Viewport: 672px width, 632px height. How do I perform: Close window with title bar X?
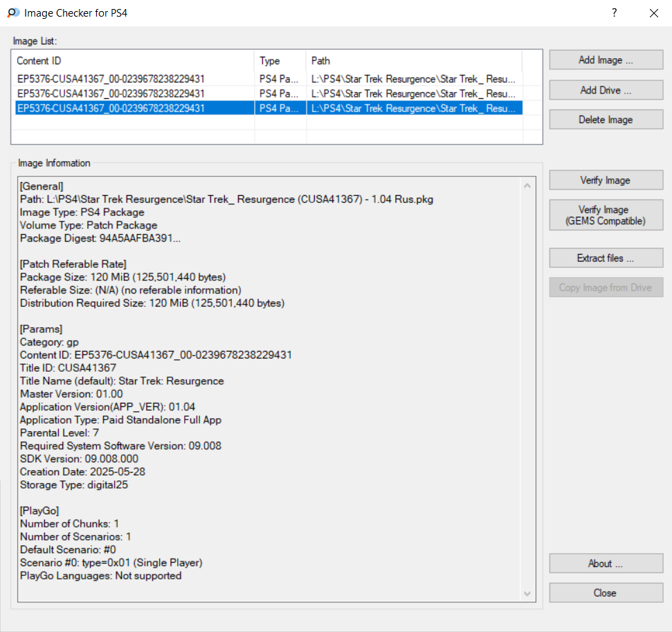click(x=653, y=13)
